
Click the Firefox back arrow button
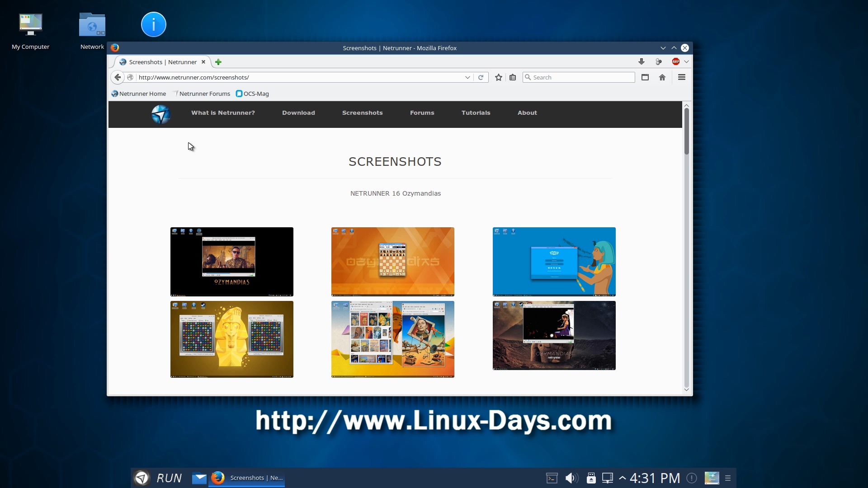pyautogui.click(x=118, y=77)
